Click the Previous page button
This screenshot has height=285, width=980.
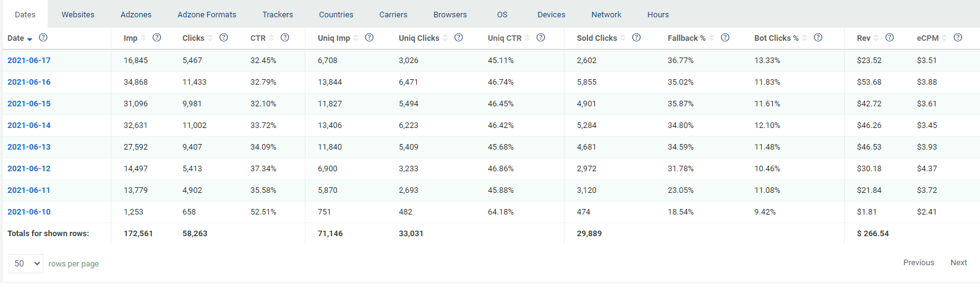click(x=918, y=263)
